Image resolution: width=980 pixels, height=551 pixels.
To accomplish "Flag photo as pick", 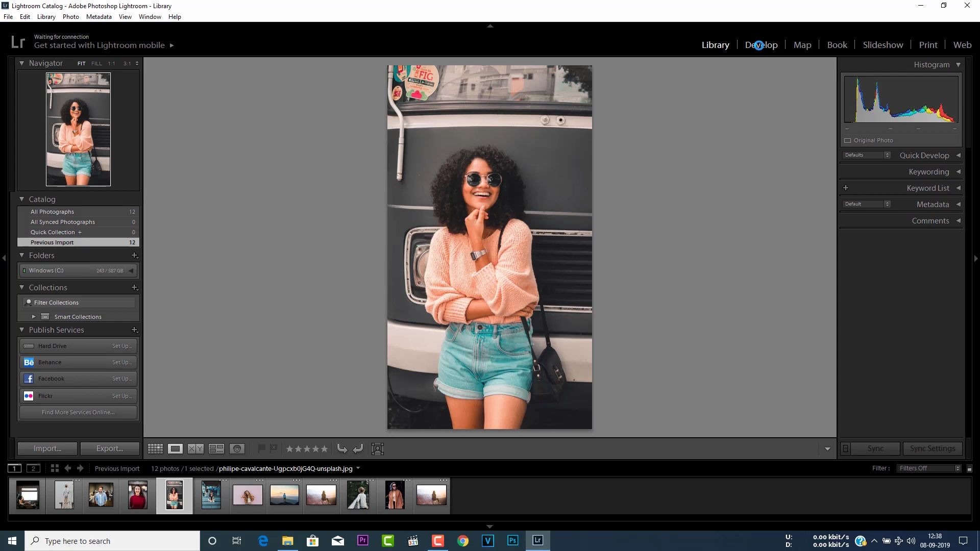I will pyautogui.click(x=261, y=448).
